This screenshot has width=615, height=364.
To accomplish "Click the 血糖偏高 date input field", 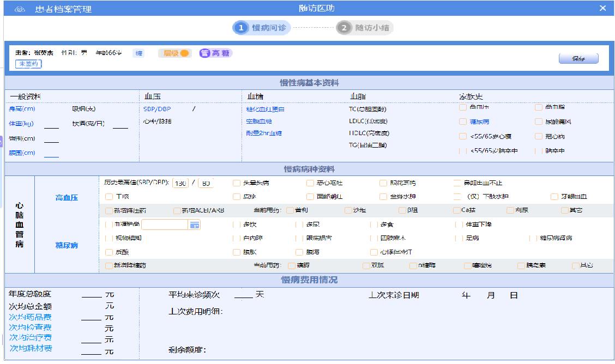I will (x=165, y=225).
